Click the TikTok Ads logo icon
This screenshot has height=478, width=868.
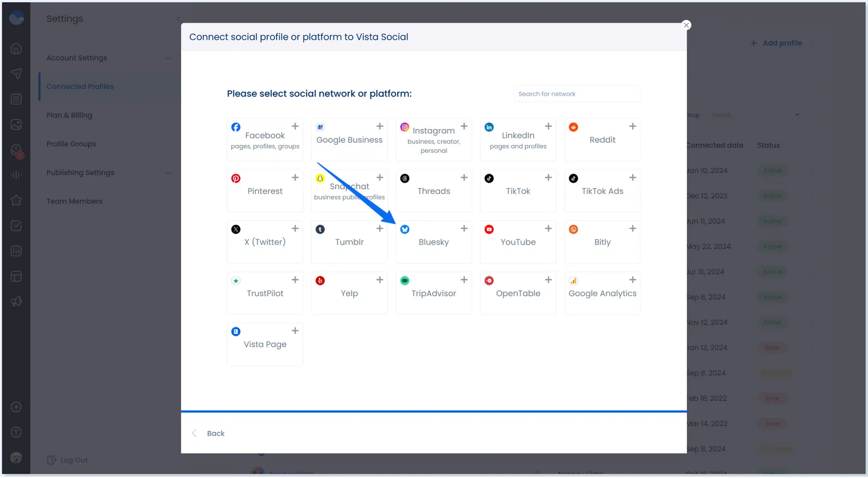(573, 179)
